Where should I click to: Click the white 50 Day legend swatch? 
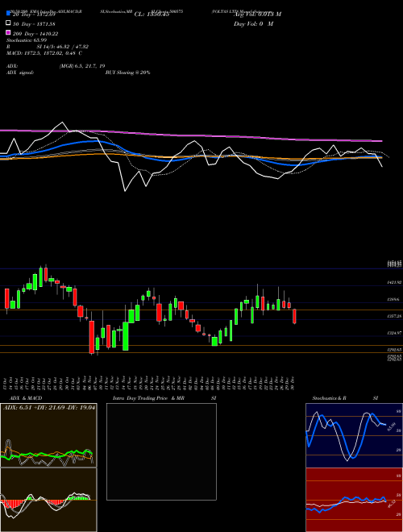pos(9,23)
